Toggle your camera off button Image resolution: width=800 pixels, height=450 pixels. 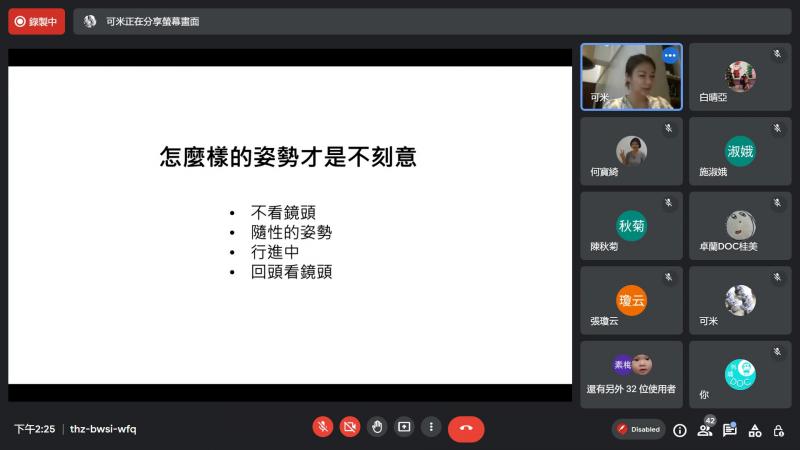click(350, 427)
